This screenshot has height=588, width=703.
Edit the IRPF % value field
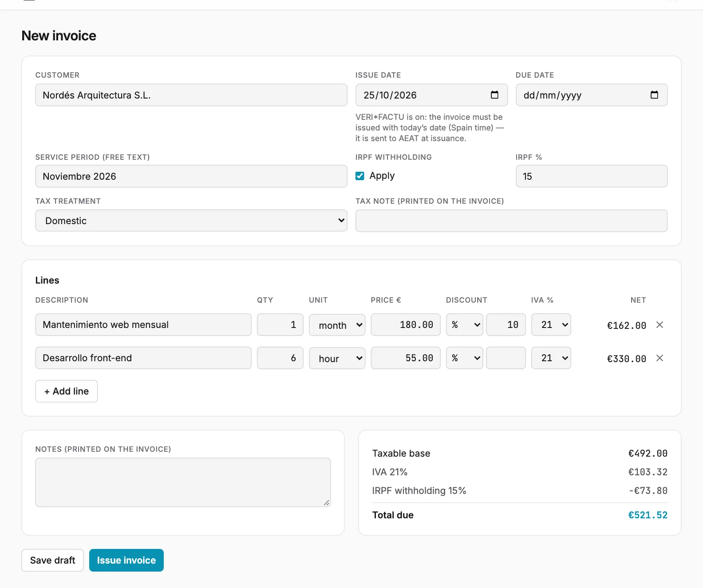[x=592, y=176]
